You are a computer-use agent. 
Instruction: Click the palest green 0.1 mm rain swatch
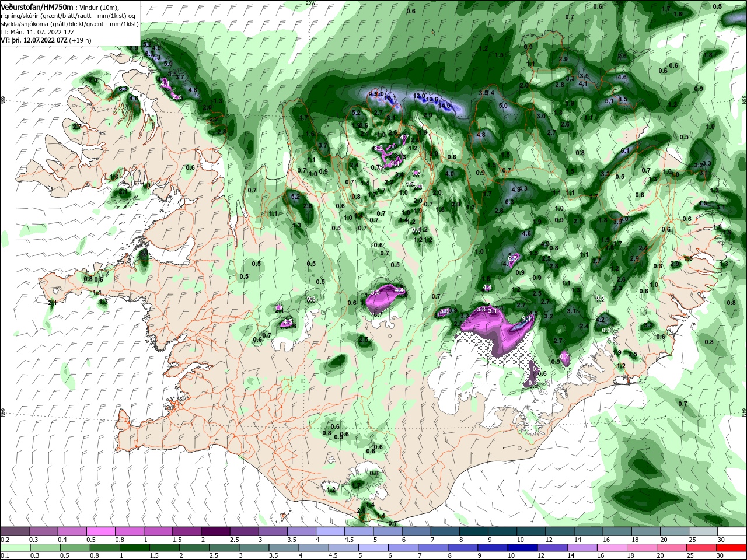(x=15, y=548)
